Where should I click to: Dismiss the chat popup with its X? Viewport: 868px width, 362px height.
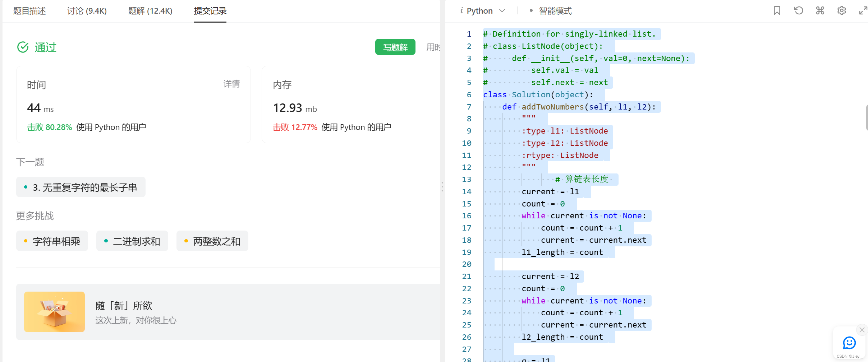[x=861, y=330]
